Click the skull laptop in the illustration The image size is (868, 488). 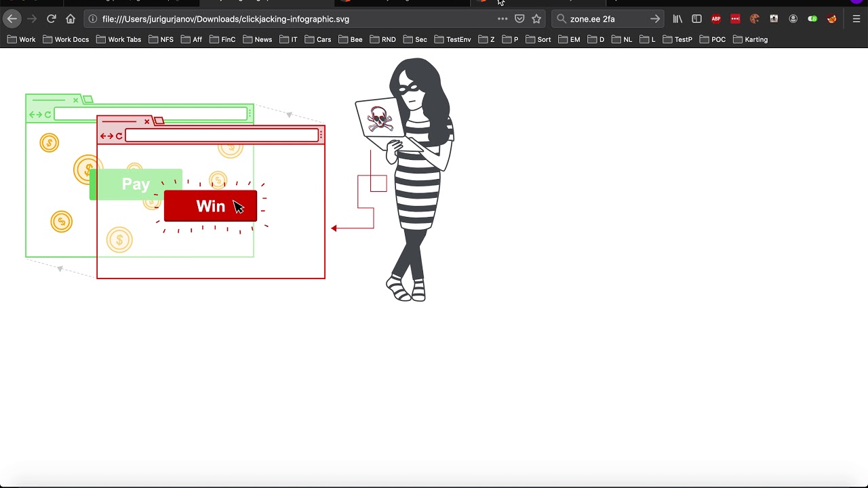(379, 119)
